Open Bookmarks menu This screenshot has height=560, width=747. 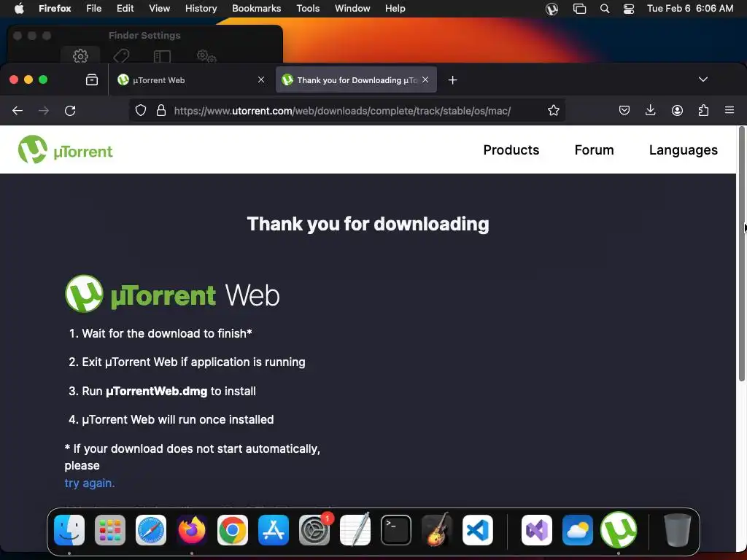(x=256, y=8)
